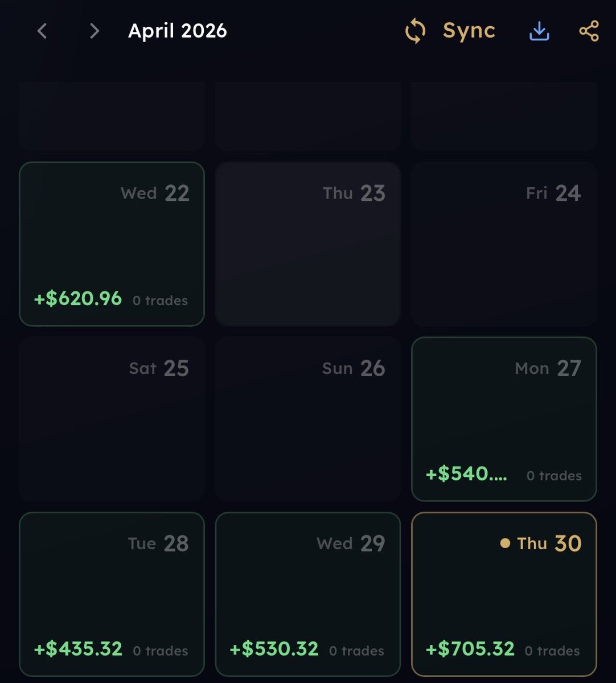Open today's Thu 30 day card
The height and width of the screenshot is (683, 616).
pyautogui.click(x=504, y=594)
